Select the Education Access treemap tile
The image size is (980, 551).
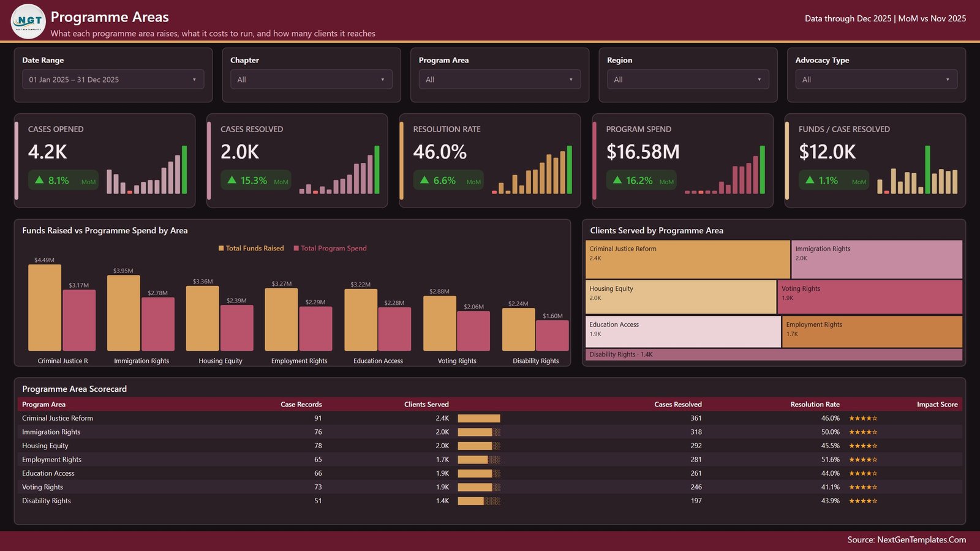pos(684,332)
